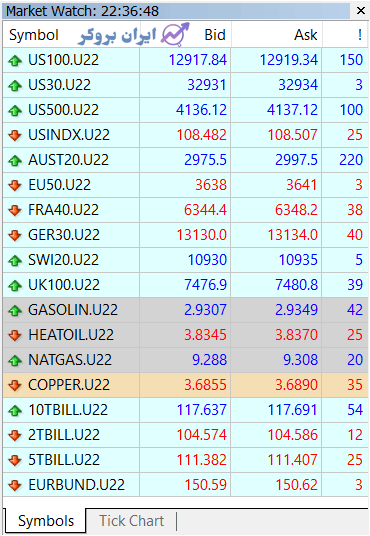The height and width of the screenshot is (536, 370).
Task: Click the green up arrow beside US30.U22
Action: pyautogui.click(x=15, y=85)
